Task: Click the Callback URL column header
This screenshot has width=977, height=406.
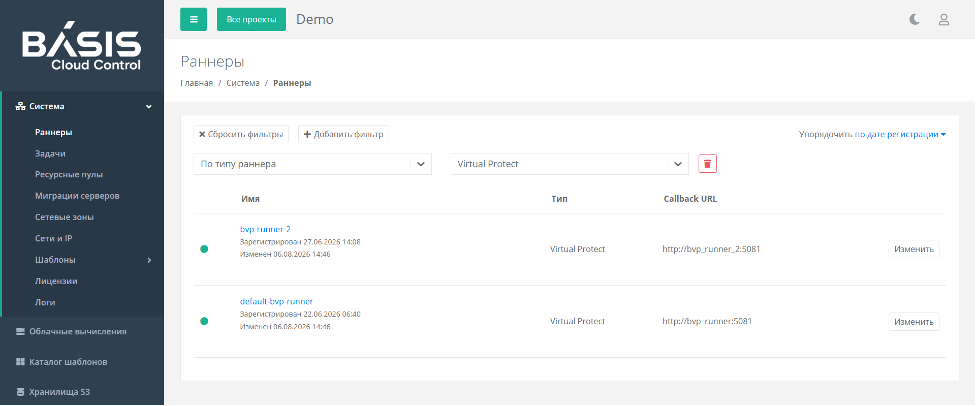Action: pos(690,199)
